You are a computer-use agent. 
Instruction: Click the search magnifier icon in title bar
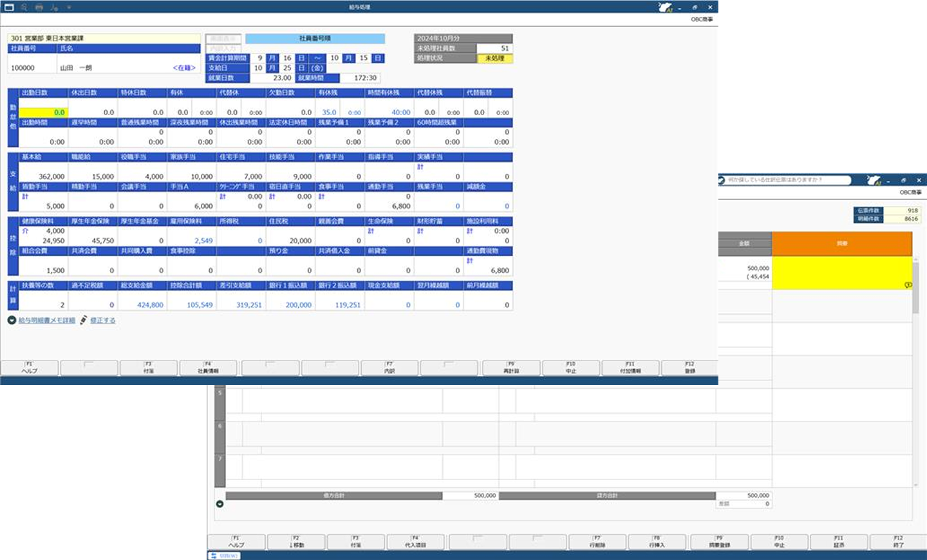tap(24, 7)
